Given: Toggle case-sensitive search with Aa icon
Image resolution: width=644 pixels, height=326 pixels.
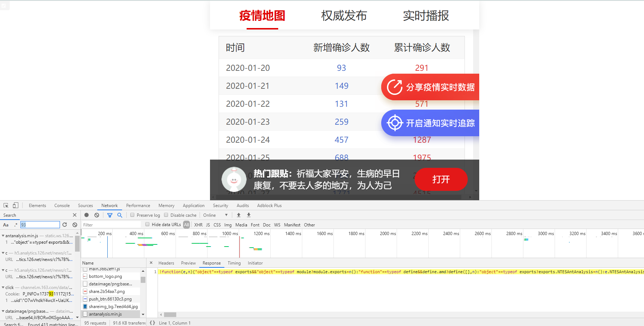Looking at the screenshot, I should (x=6, y=225).
